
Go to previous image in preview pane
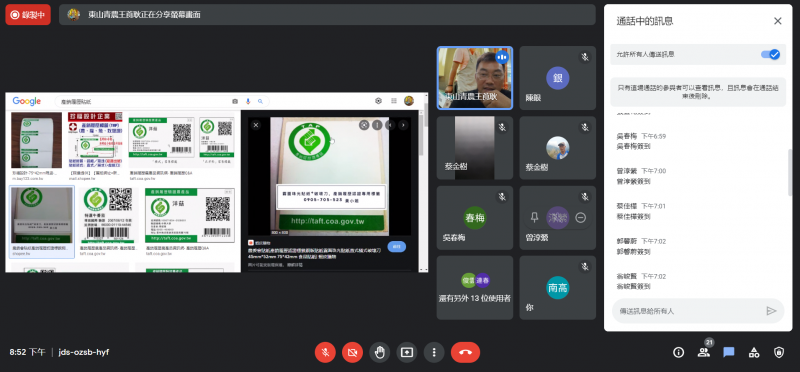390,125
